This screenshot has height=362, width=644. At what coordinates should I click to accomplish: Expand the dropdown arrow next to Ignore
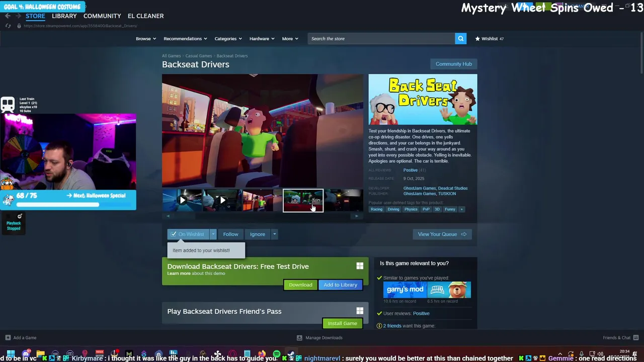274,234
